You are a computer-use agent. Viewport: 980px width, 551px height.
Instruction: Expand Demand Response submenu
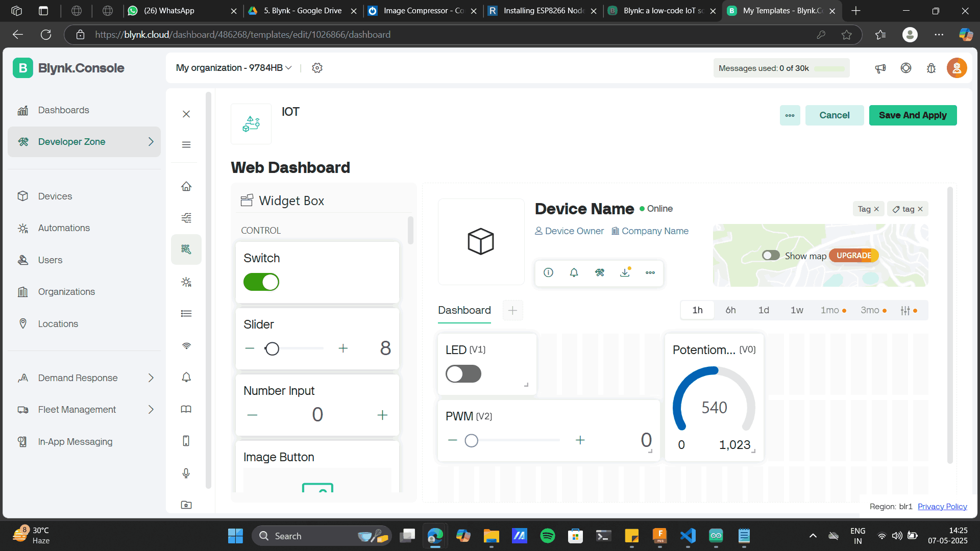(151, 378)
